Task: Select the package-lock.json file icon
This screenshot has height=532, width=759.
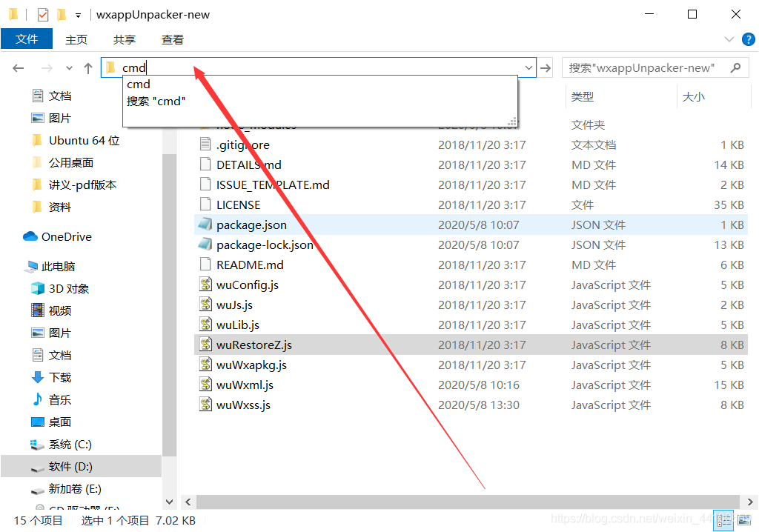Action: [205, 244]
